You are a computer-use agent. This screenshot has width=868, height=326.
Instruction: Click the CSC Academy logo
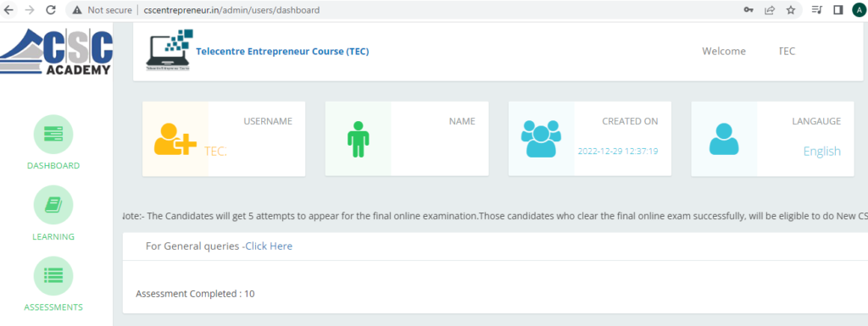[x=57, y=52]
